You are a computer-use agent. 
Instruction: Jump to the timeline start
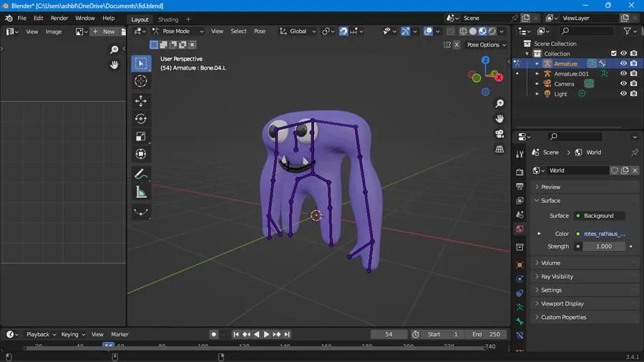(x=235, y=335)
